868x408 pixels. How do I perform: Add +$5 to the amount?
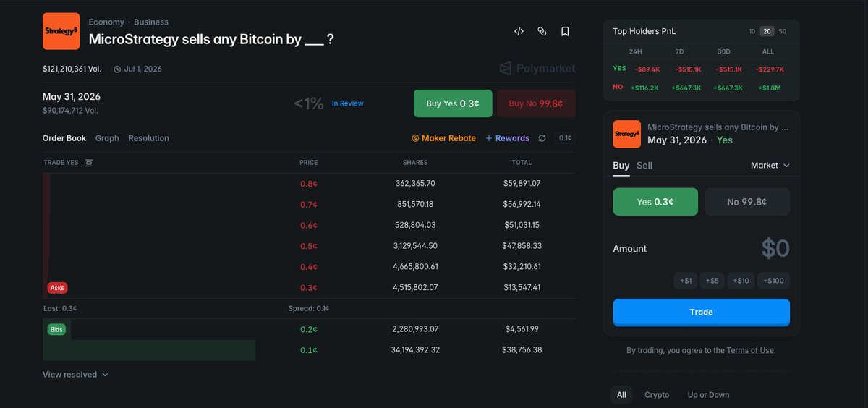[x=712, y=281]
